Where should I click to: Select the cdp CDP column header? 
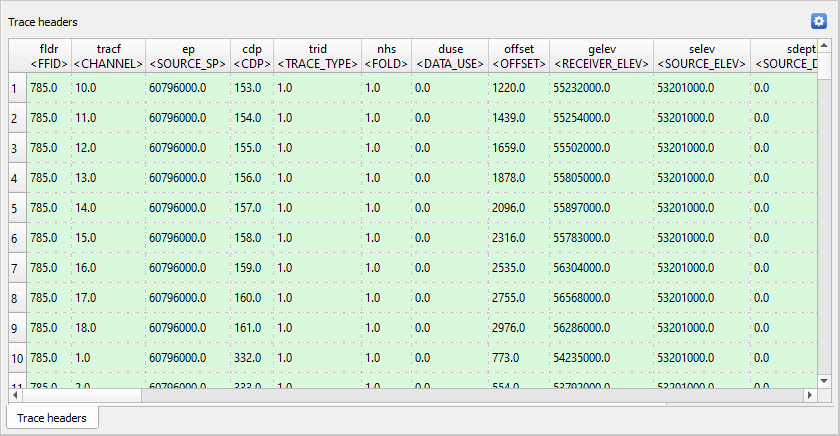click(x=252, y=56)
